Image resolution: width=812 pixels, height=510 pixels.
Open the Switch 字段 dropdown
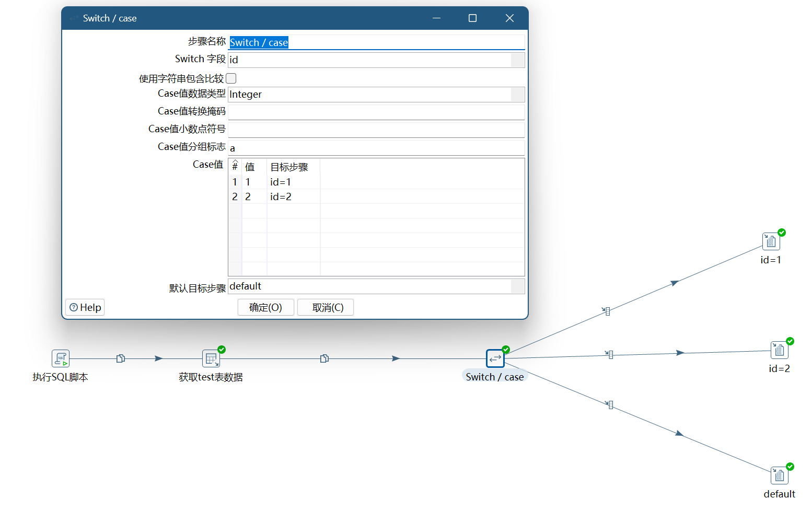pos(517,60)
